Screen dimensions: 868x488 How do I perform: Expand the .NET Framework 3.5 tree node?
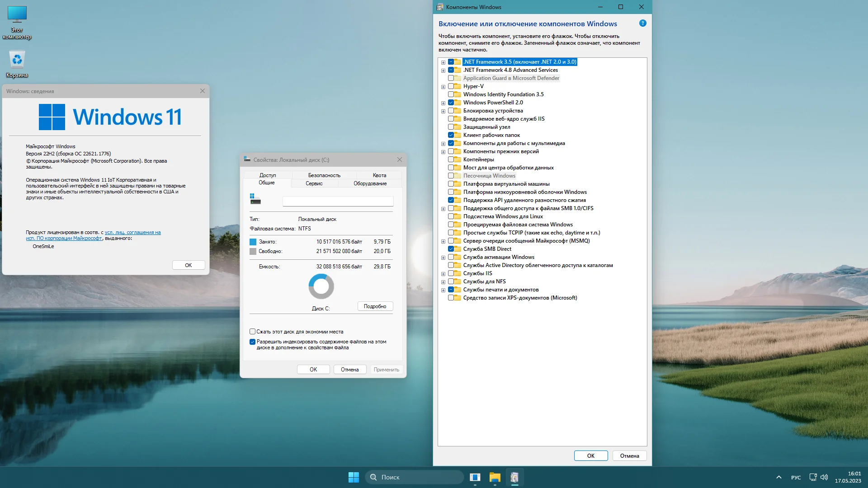coord(443,62)
